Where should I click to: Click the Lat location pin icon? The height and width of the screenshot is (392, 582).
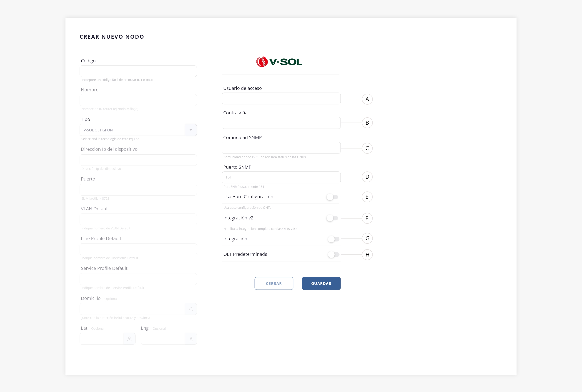[x=129, y=339]
